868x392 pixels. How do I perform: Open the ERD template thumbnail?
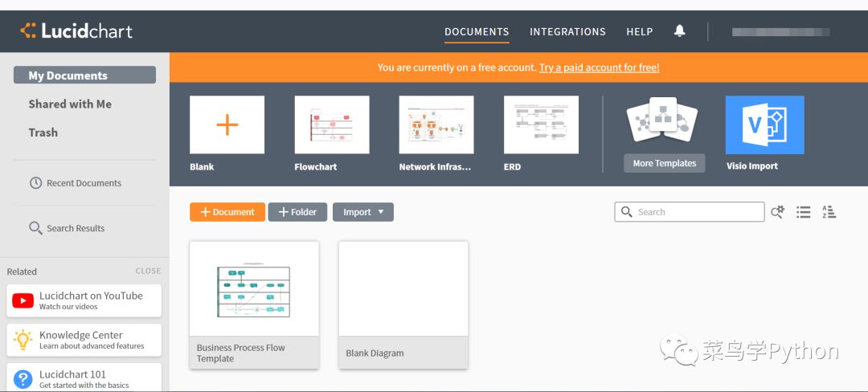coord(541,125)
